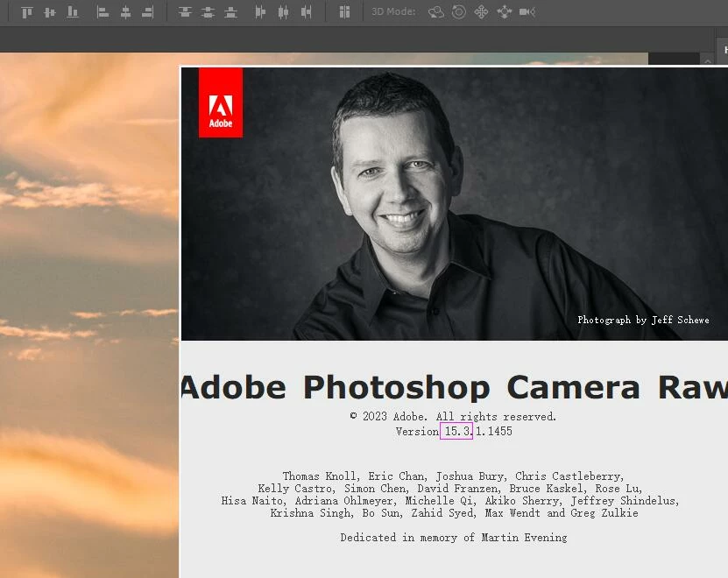Image resolution: width=728 pixels, height=578 pixels.
Task: Click the black-and-white portrait photo
Action: 455,204
